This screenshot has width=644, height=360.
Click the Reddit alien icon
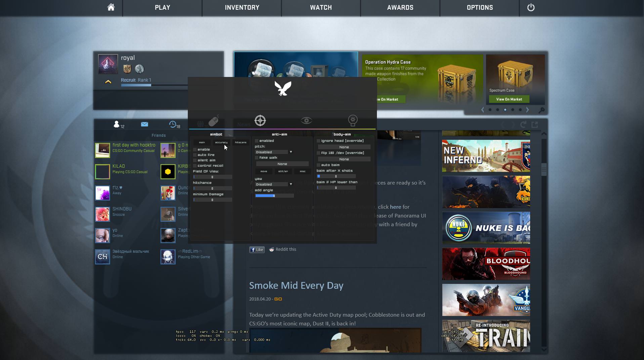[271, 249]
